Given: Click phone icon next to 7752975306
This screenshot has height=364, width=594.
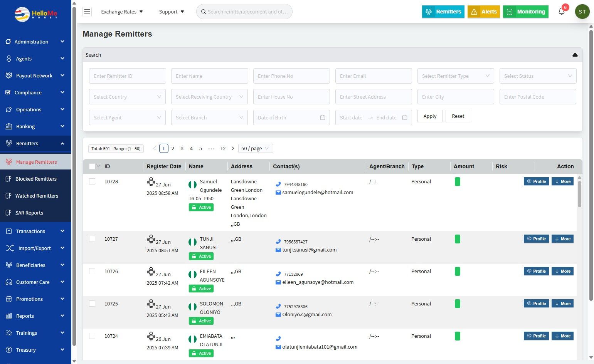Looking at the screenshot, I should tap(278, 306).
